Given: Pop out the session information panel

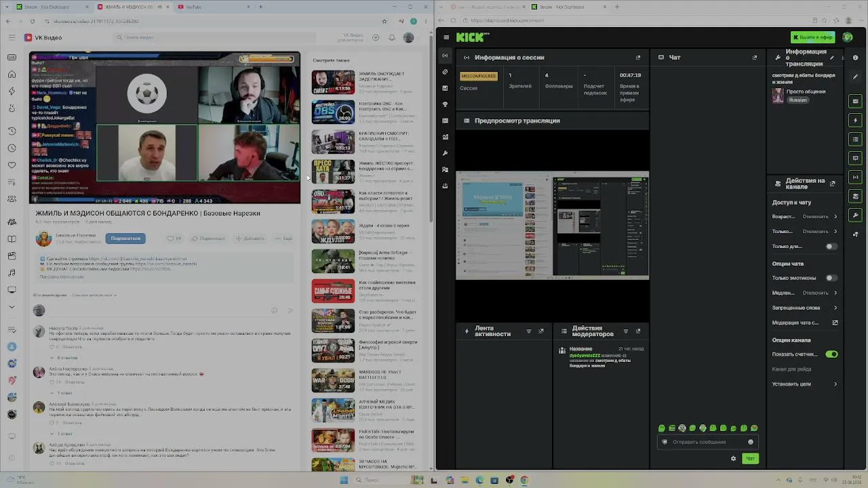Looking at the screenshot, I should pos(638,58).
